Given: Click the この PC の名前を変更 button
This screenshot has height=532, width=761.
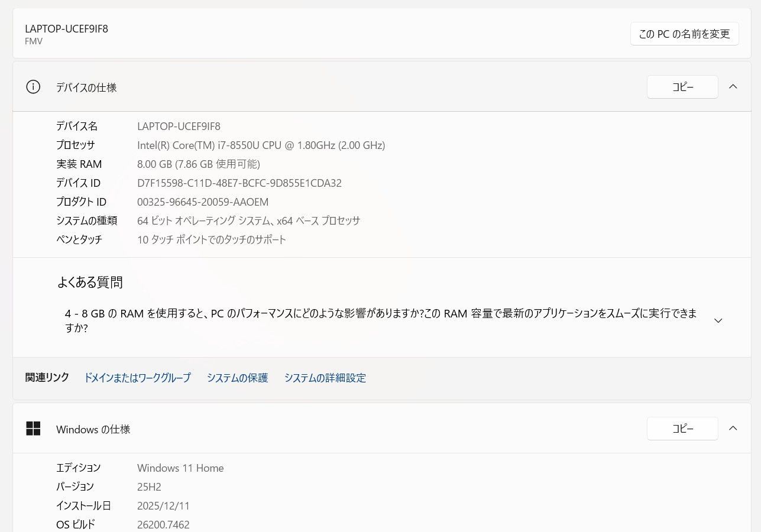Looking at the screenshot, I should coord(684,34).
